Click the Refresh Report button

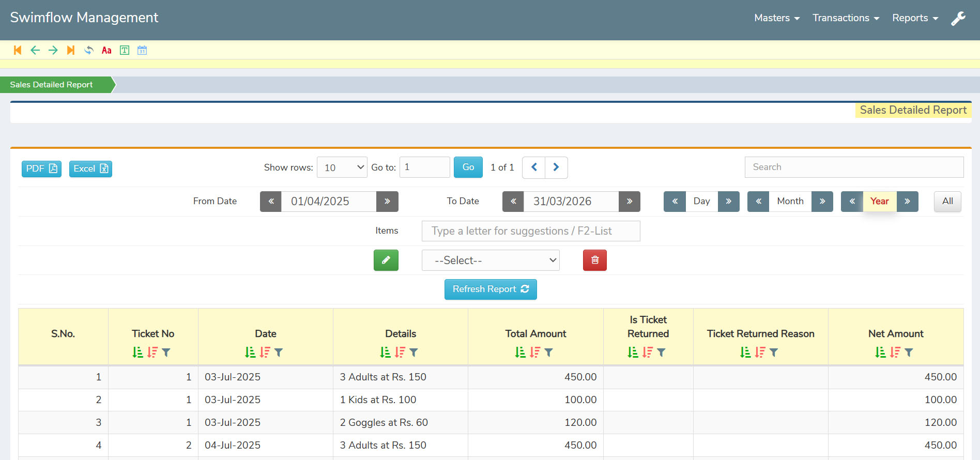491,289
